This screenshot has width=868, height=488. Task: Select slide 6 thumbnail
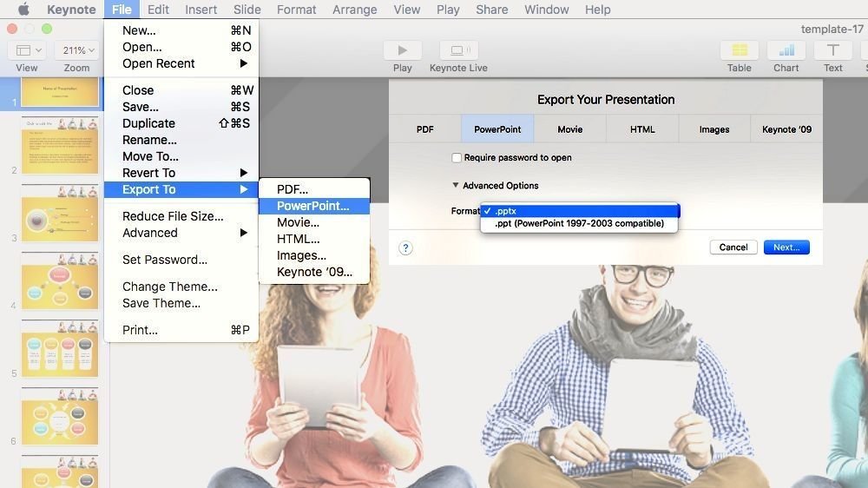click(x=60, y=417)
